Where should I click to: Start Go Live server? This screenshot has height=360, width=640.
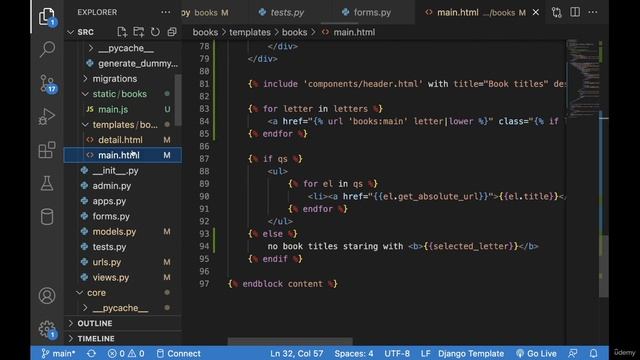[x=536, y=353]
